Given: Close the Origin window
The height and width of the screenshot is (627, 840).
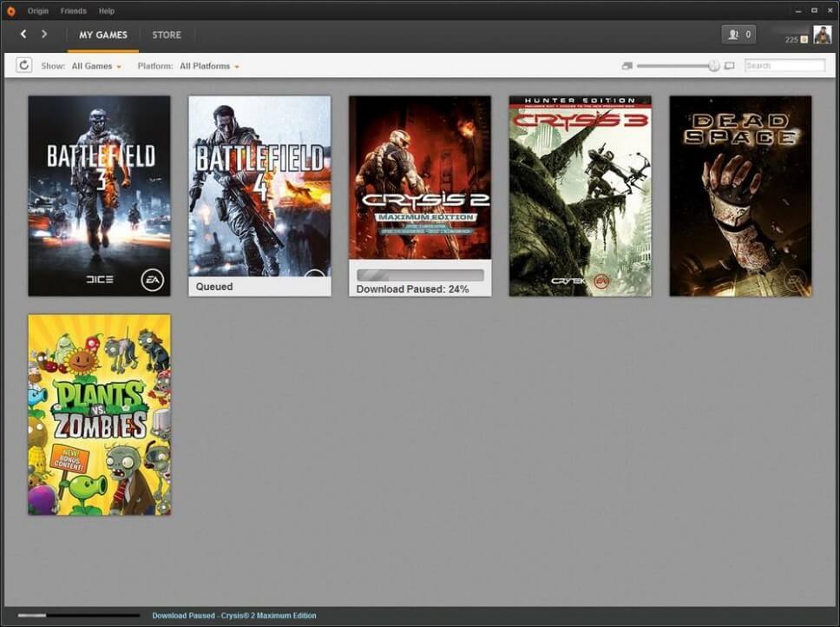Looking at the screenshot, I should [x=830, y=10].
